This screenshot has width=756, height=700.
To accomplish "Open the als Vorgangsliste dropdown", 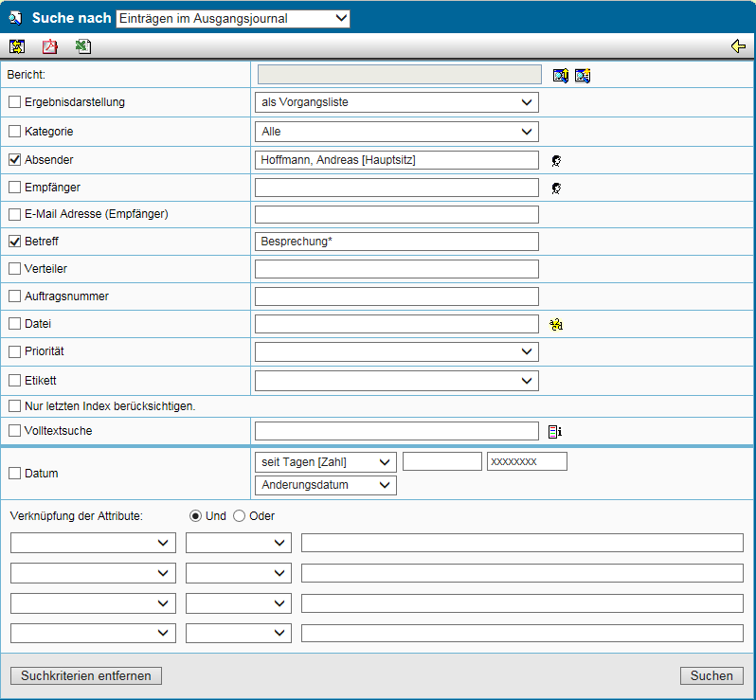I will point(397,102).
